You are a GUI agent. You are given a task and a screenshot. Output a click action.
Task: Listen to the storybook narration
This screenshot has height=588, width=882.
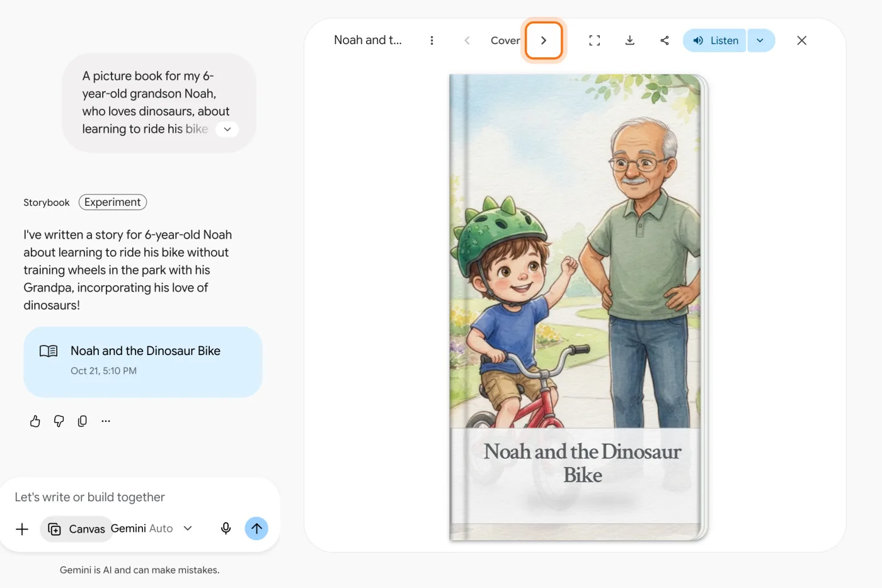[715, 40]
